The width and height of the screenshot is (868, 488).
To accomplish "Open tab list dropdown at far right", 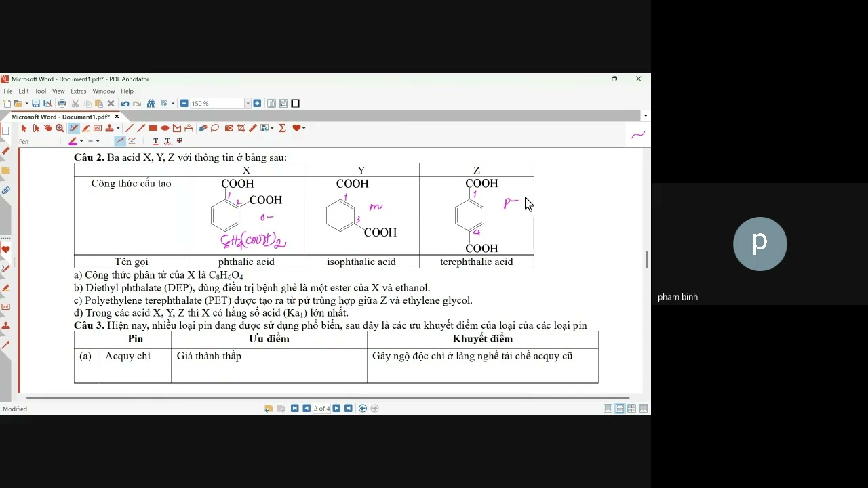I will pyautogui.click(x=645, y=116).
